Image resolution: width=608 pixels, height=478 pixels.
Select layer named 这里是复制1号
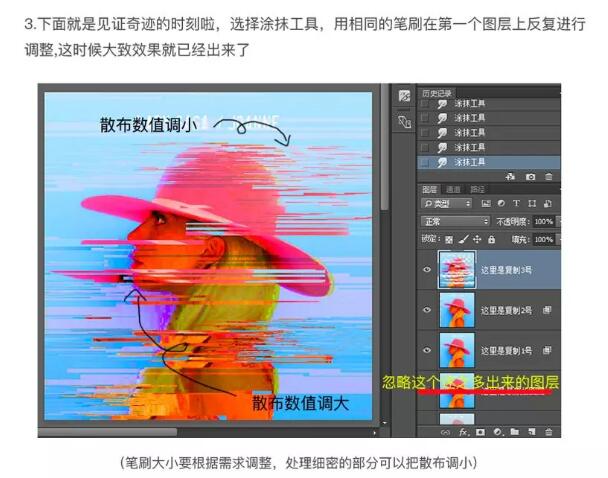pos(506,351)
